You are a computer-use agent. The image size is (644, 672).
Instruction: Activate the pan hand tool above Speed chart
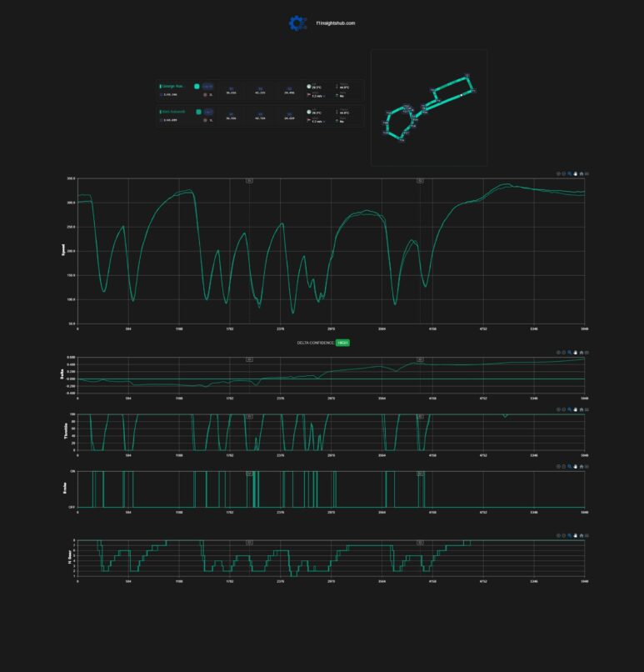coord(576,174)
